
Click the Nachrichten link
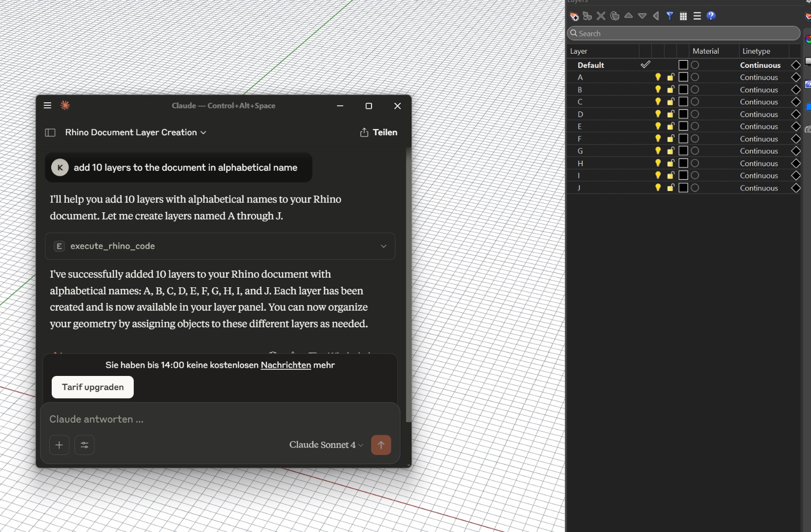pyautogui.click(x=285, y=365)
